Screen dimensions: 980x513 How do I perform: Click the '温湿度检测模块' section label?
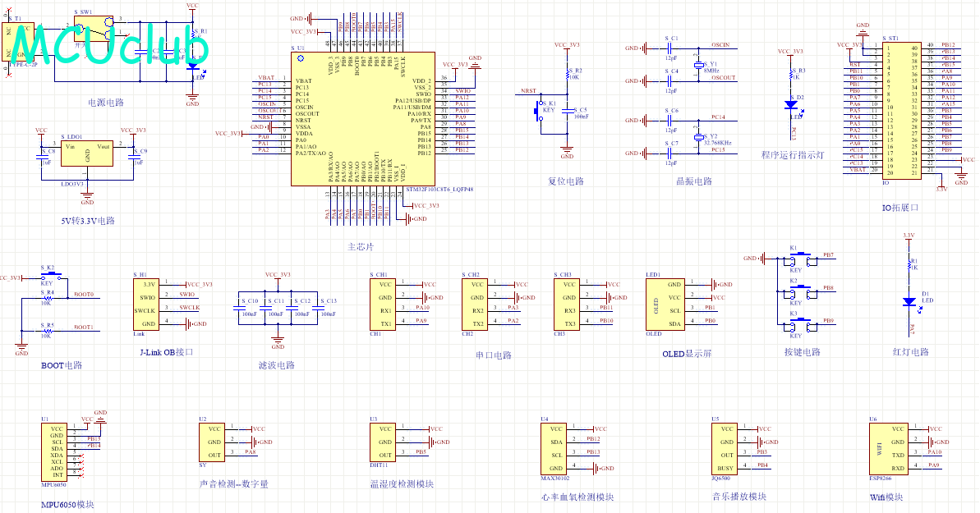click(402, 484)
